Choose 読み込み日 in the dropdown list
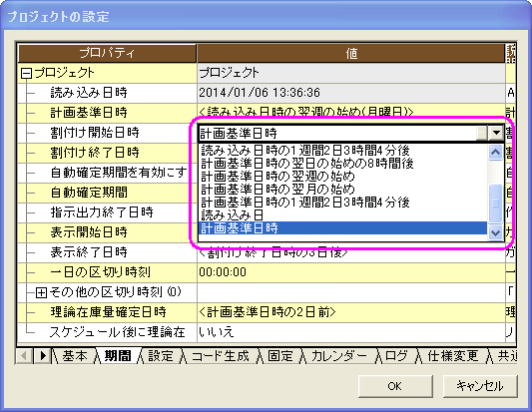Image resolution: width=532 pixels, height=412 pixels. coord(233,215)
